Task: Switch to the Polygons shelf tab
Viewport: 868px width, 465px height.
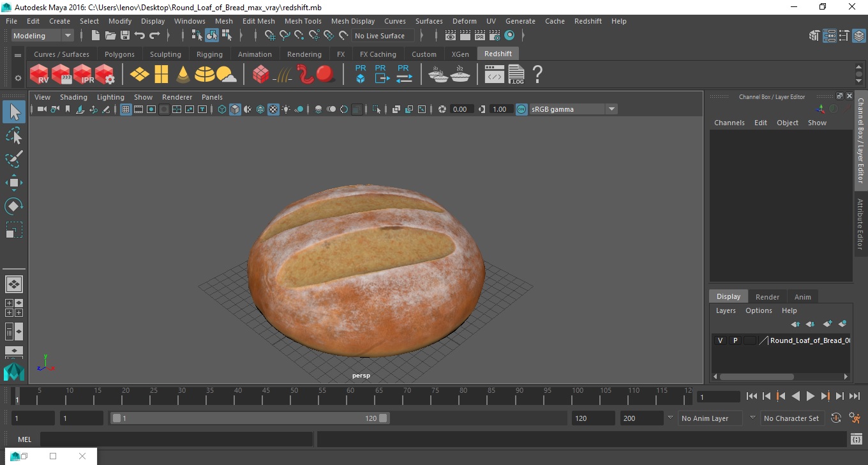Action: pyautogui.click(x=119, y=54)
